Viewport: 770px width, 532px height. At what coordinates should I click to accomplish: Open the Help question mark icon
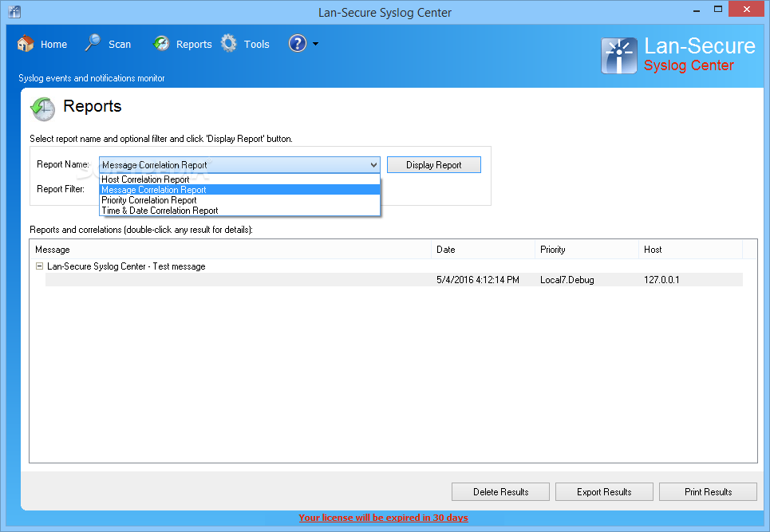298,44
